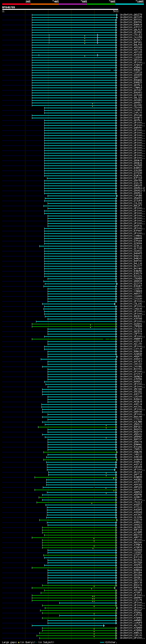Screen dimensions: 146x644
Task: Select the UniRef100_B2WB99 label
Action: click(x=131, y=477)
